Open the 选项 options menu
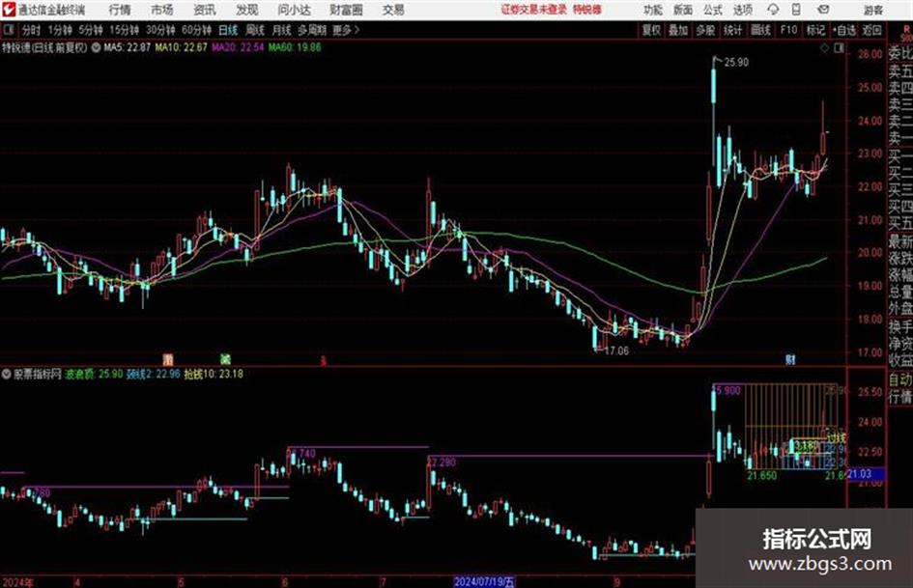The image size is (913, 588). coord(742,10)
